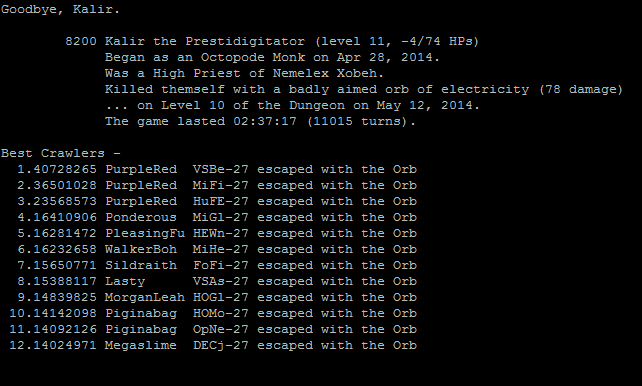Select the MorganLeah HOGl-27 entry
The height and width of the screenshot is (386, 642).
pyautogui.click(x=217, y=297)
